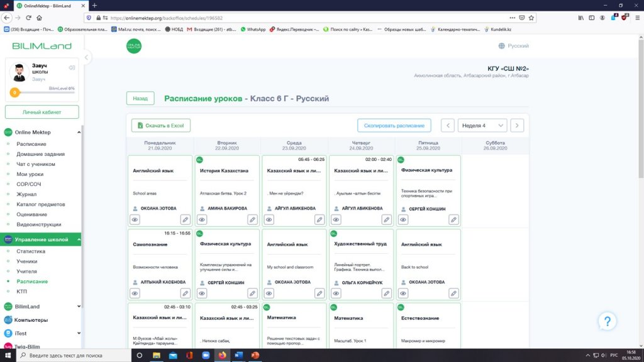Image resolution: width=644 pixels, height=362 pixels.
Task: Collapse the Управление школой section
Action: point(79,240)
